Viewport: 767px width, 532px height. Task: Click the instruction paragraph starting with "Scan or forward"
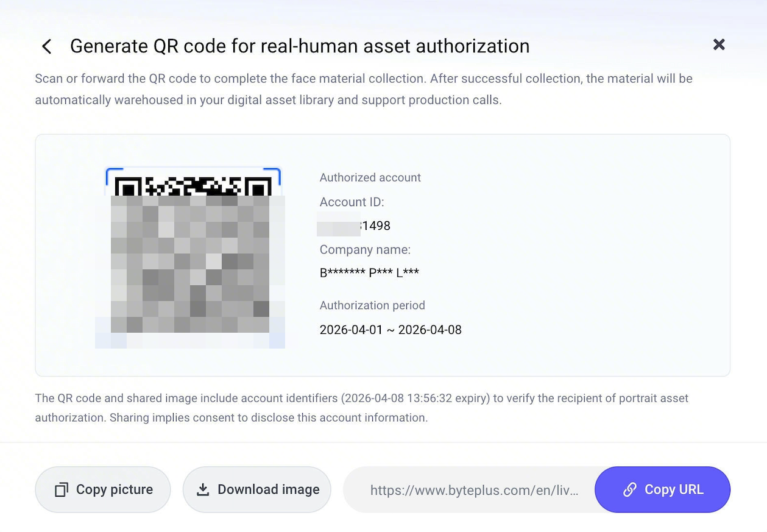[364, 89]
